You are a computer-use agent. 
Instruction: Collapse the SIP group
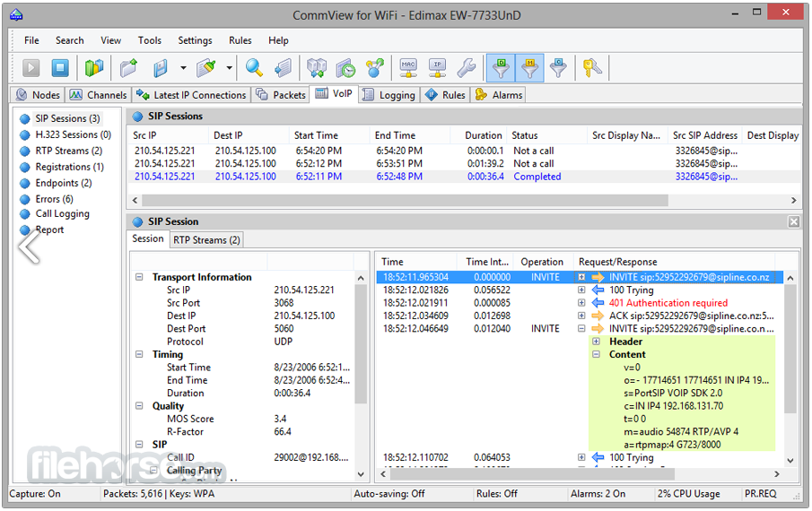click(139, 445)
